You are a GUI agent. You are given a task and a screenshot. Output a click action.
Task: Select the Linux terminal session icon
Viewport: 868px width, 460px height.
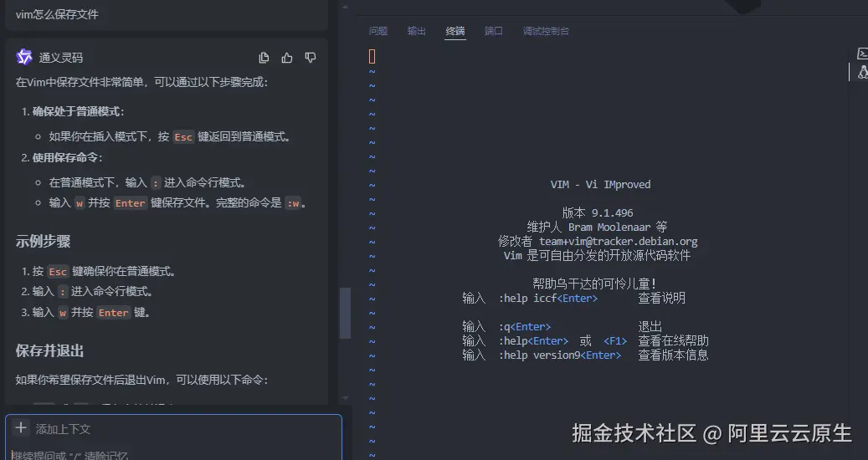click(862, 72)
